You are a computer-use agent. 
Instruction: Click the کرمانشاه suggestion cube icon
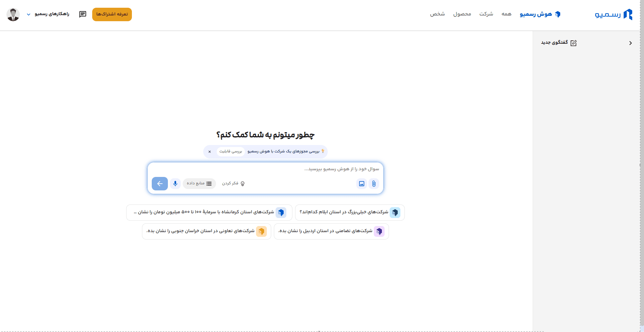[x=281, y=213]
